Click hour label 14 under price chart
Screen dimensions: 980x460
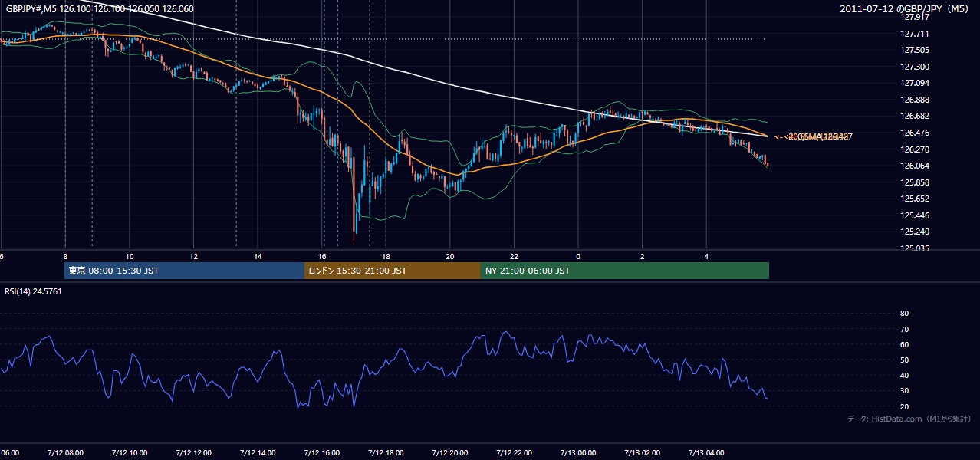[258, 256]
